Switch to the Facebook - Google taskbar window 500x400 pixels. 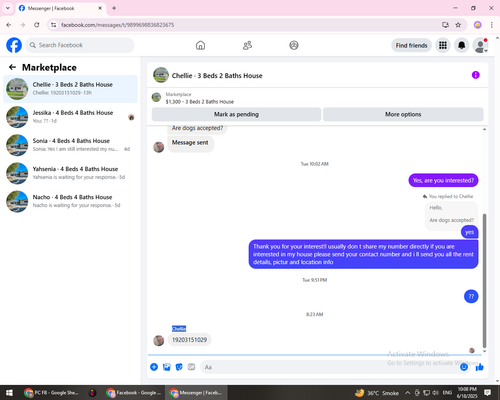(133, 393)
